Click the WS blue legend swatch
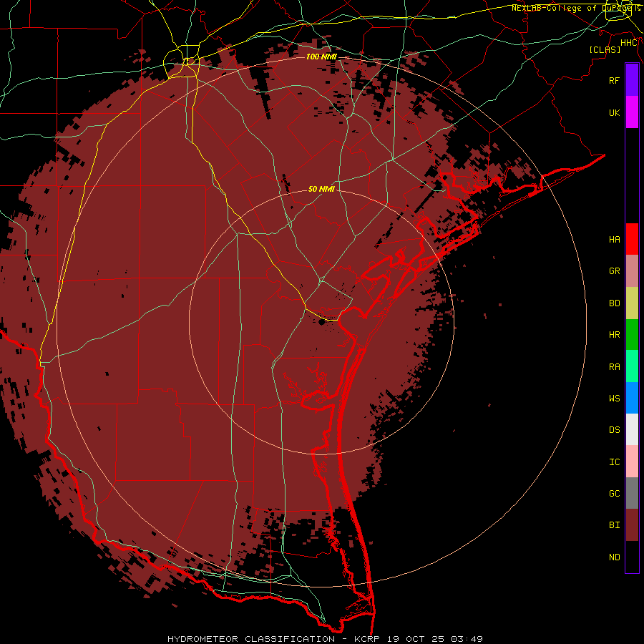 click(x=632, y=398)
